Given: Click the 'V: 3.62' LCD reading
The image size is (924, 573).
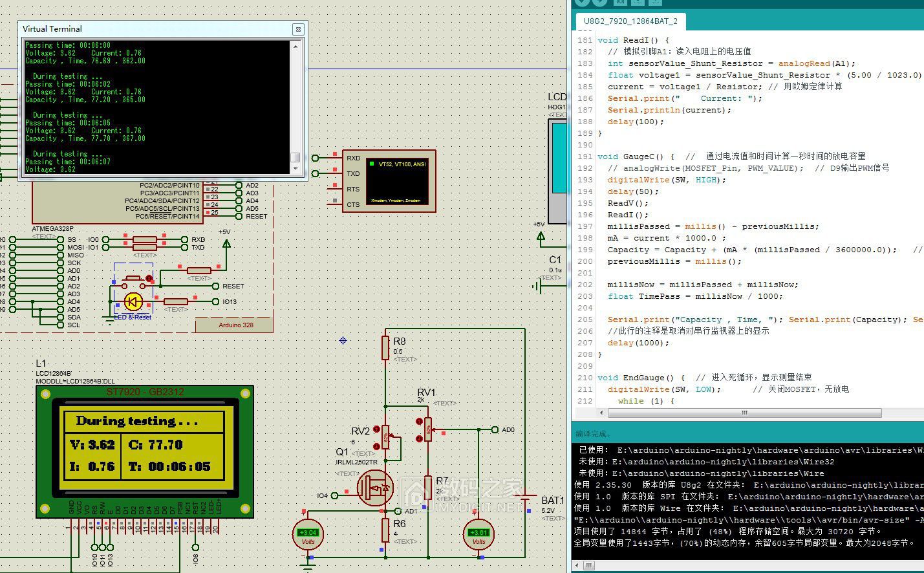Looking at the screenshot, I should [x=92, y=445].
